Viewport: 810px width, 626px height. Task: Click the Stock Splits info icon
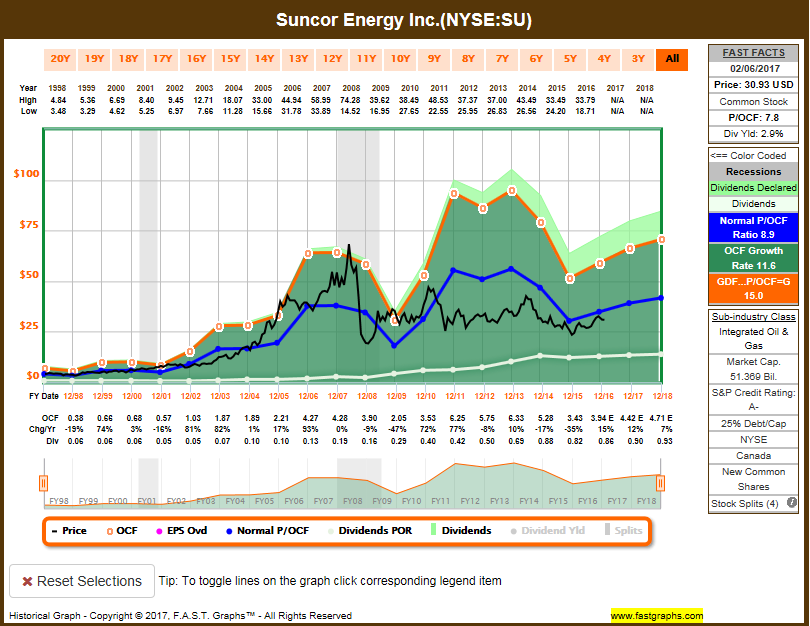791,503
